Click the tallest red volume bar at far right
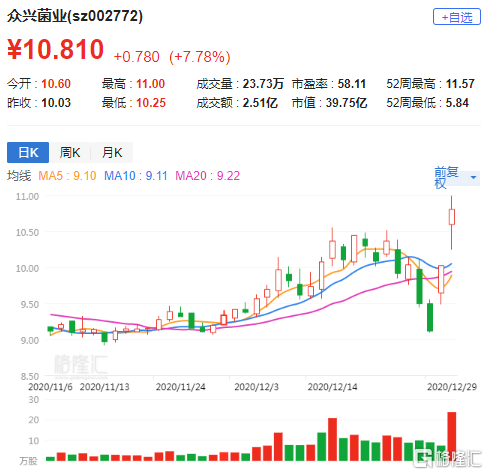Screen dimensions: 488x475 tap(452, 436)
